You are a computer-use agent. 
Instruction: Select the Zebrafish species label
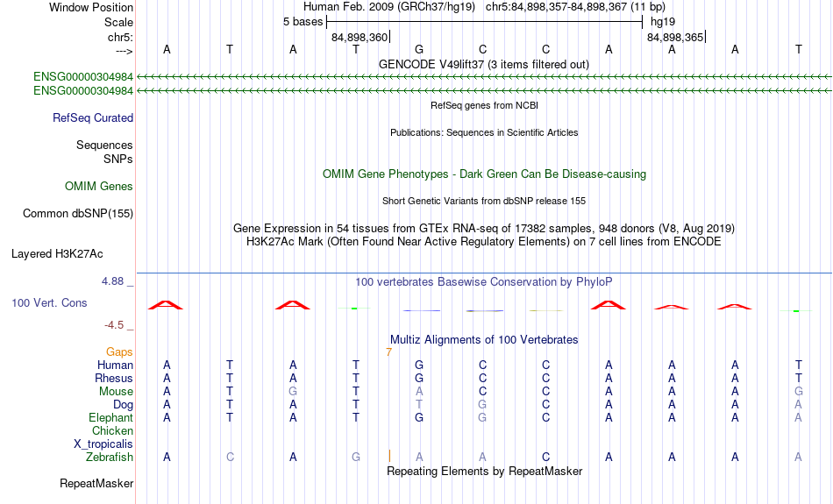pyautogui.click(x=110, y=457)
